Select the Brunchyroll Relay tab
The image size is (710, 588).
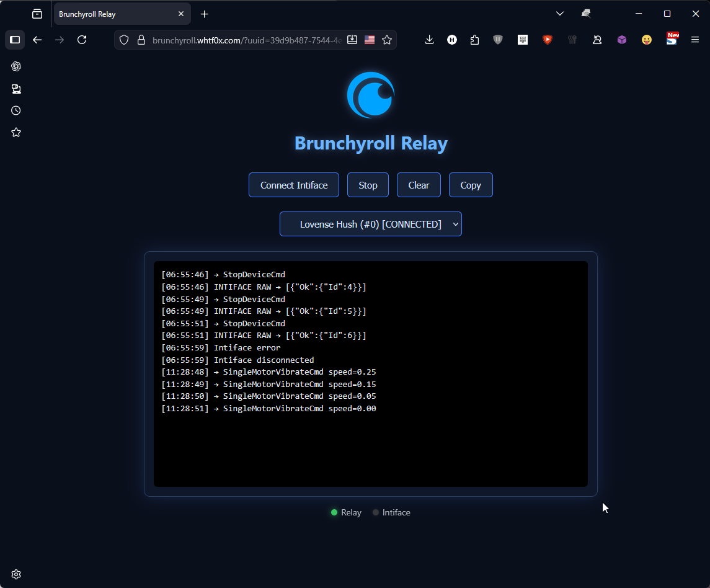click(x=115, y=14)
